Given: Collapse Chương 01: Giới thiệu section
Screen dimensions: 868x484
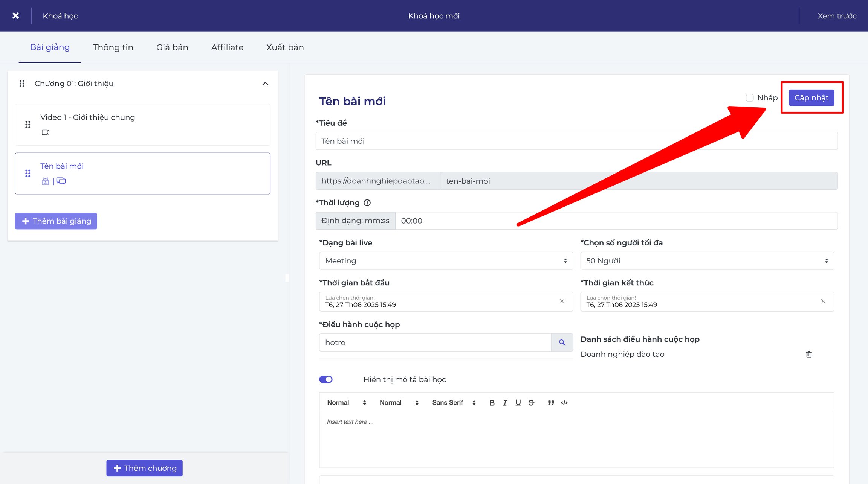Looking at the screenshot, I should pyautogui.click(x=265, y=84).
